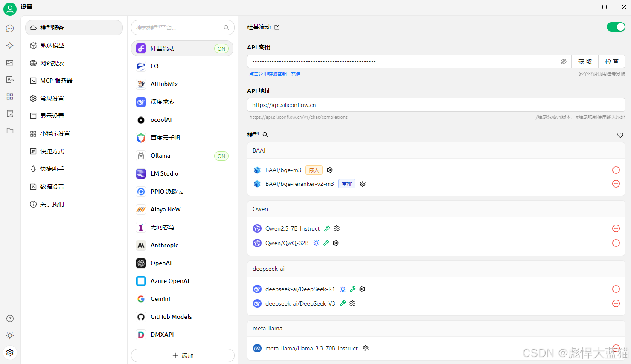Open 默认模型 settings section
The height and width of the screenshot is (364, 631).
click(x=74, y=45)
